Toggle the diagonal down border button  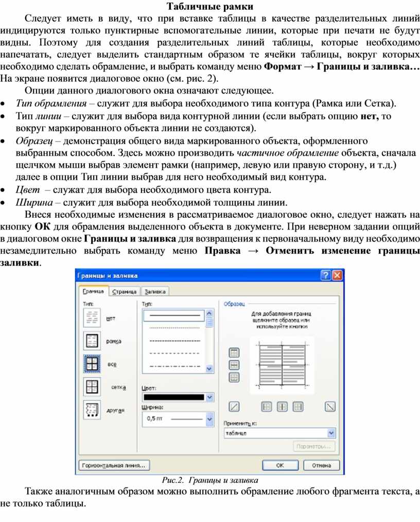(x=330, y=407)
